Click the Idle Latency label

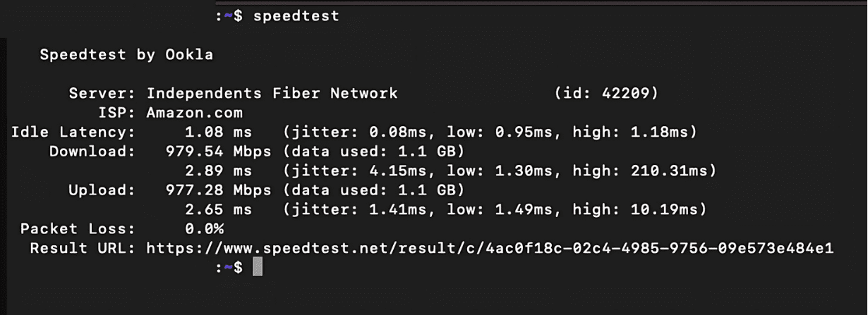(x=73, y=132)
